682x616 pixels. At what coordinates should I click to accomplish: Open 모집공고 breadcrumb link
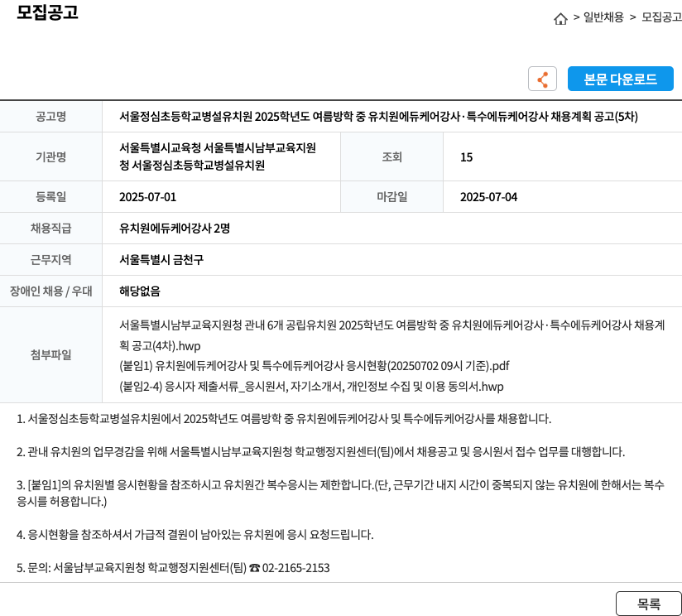point(661,17)
